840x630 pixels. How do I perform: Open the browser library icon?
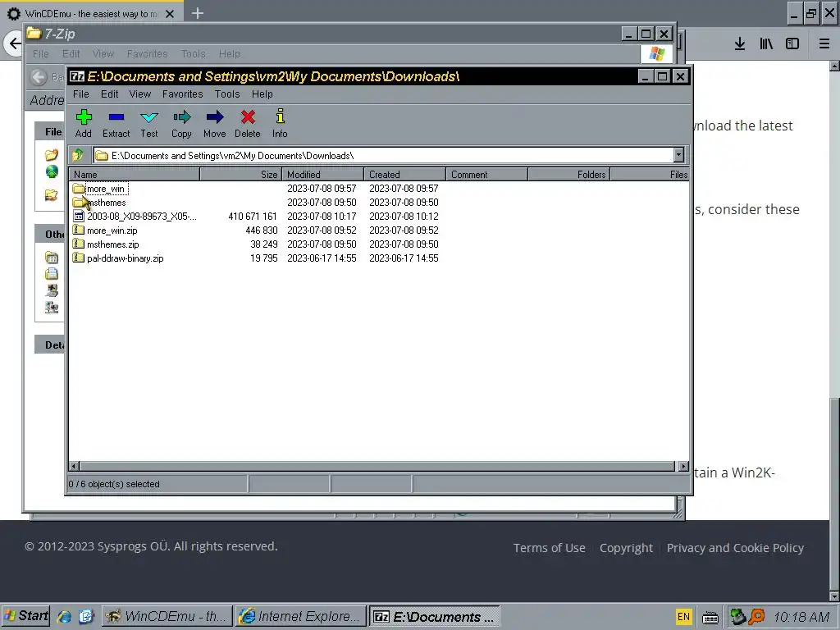point(766,44)
